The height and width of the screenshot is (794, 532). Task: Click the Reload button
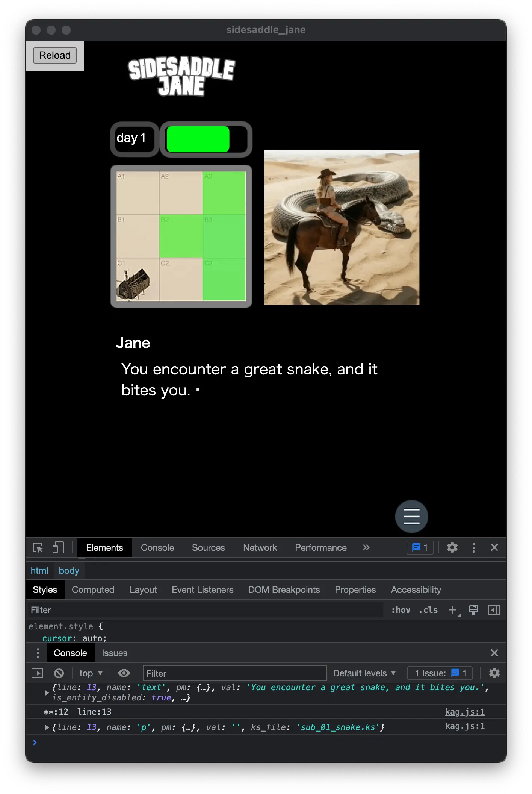[55, 55]
